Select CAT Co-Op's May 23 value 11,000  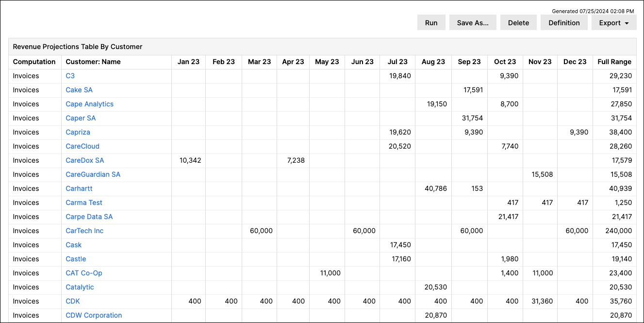click(x=330, y=273)
